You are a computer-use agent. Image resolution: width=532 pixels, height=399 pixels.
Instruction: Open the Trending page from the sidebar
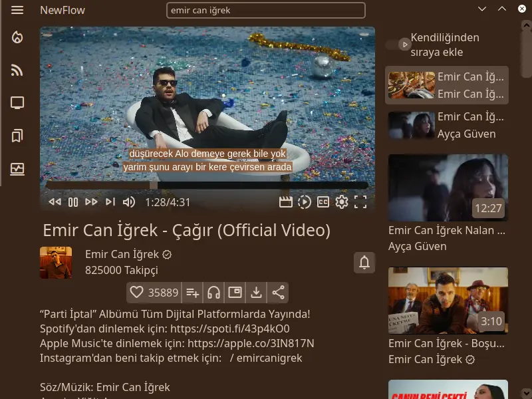(17, 38)
